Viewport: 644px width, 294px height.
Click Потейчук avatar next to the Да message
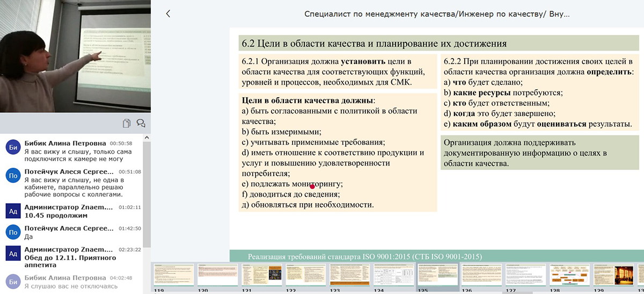(x=13, y=232)
